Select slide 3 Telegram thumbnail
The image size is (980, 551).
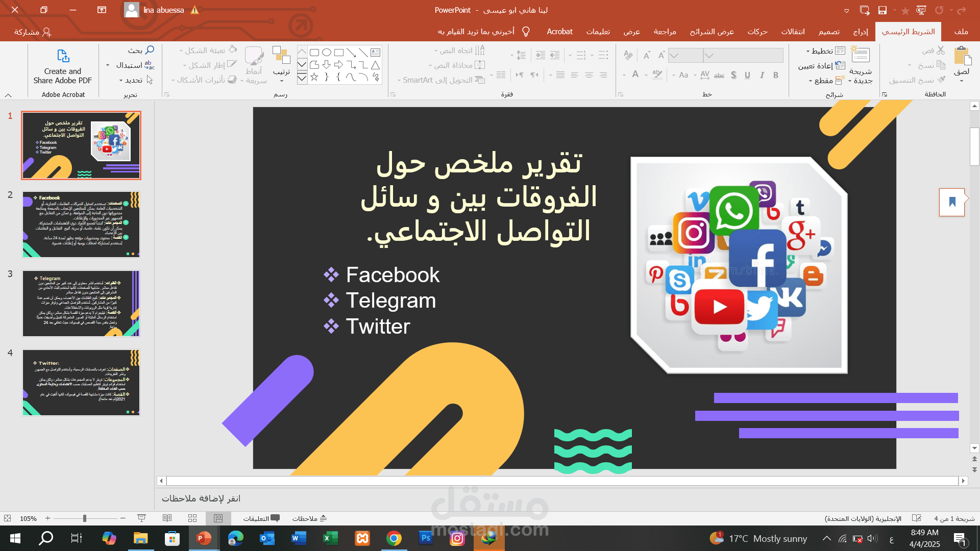click(x=81, y=304)
